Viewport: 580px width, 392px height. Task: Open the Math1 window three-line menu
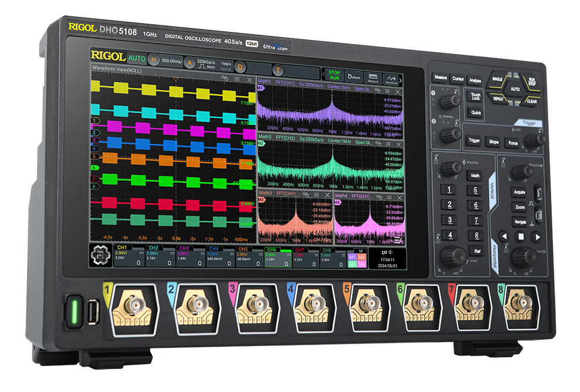click(x=387, y=91)
